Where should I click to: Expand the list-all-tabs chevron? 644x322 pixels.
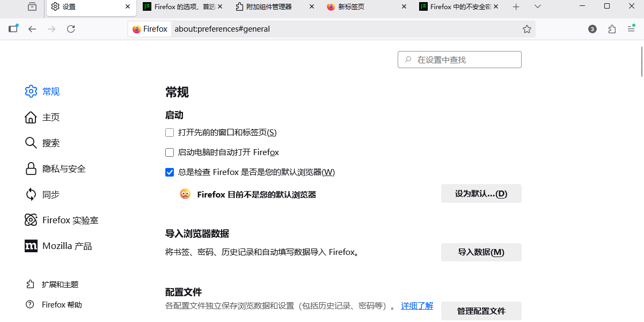(538, 6)
